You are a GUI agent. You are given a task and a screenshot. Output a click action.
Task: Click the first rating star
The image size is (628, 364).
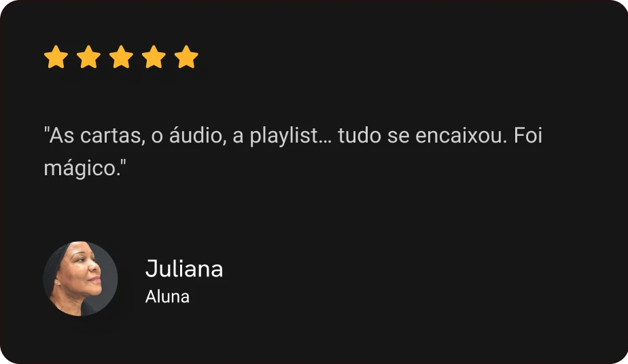point(56,57)
